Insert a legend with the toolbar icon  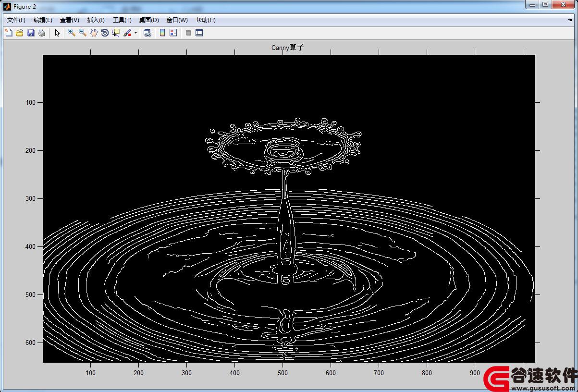[173, 33]
